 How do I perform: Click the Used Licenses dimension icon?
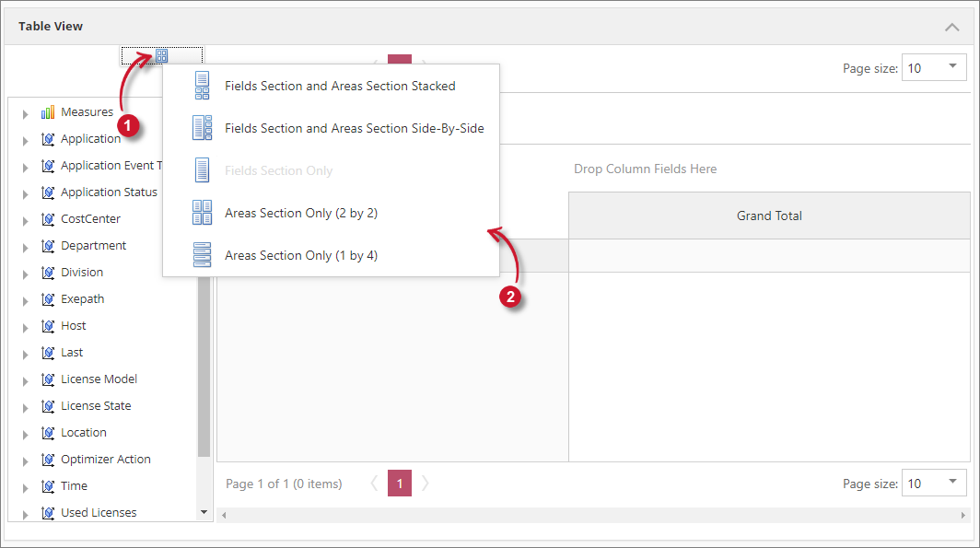(48, 513)
